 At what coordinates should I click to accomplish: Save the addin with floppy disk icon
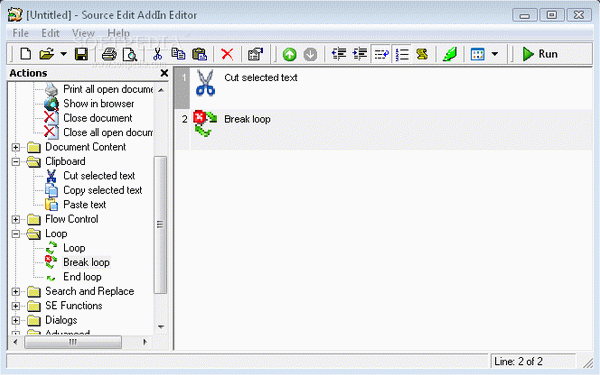click(81, 54)
